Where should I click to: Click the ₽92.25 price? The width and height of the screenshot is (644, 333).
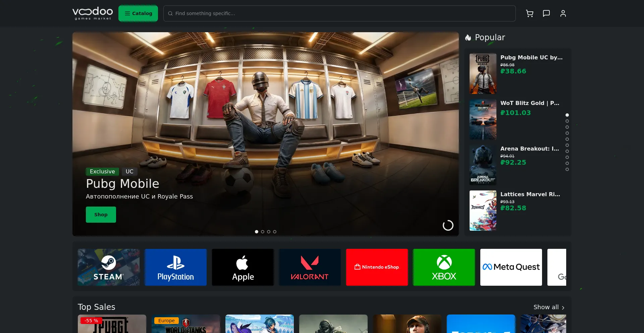point(513,162)
